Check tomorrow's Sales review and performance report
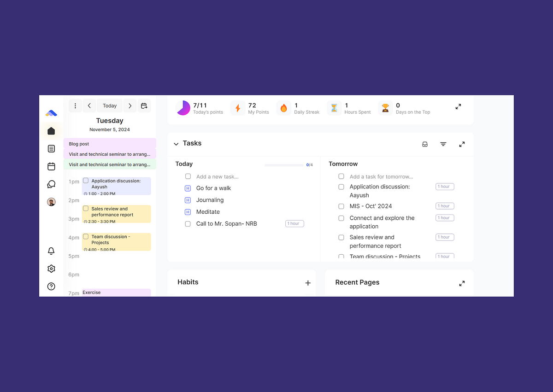Screen dimensions: 553x392 [x=341, y=238]
